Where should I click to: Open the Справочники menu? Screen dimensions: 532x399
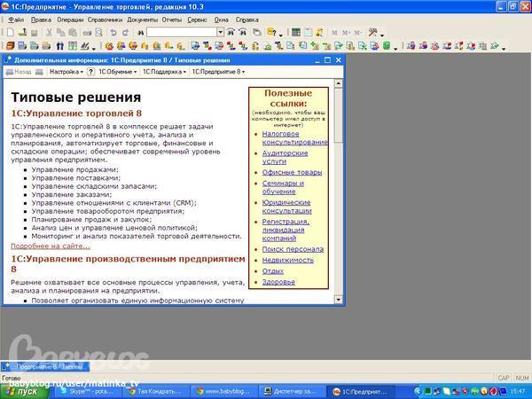pos(106,19)
